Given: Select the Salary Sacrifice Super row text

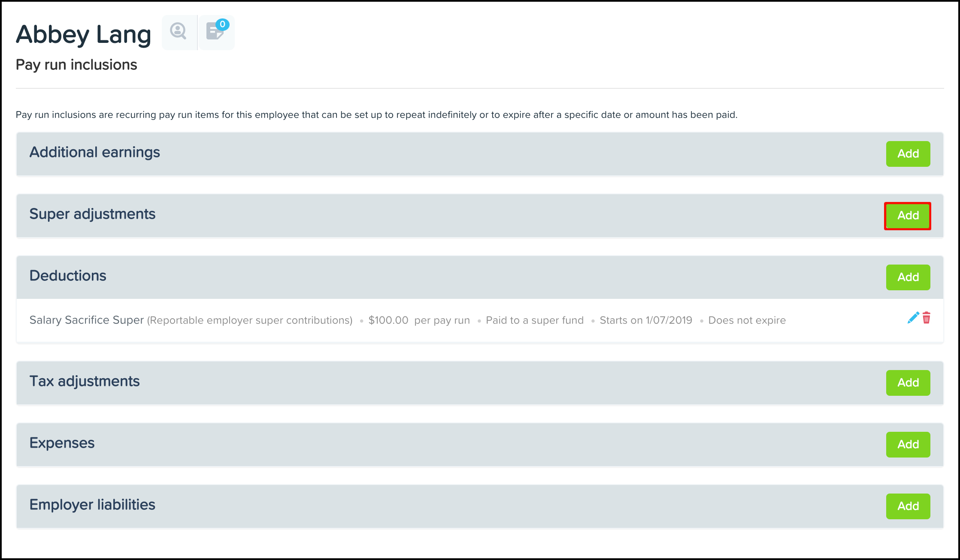Looking at the screenshot, I should pos(87,320).
